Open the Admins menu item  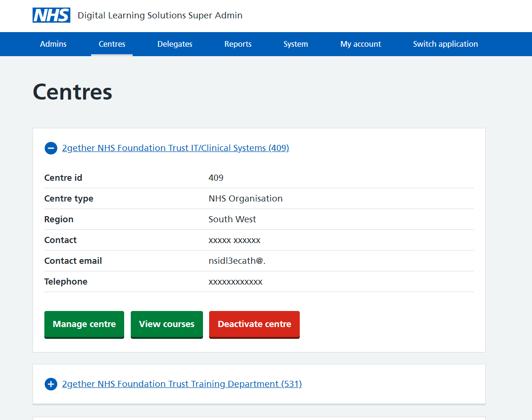point(53,44)
